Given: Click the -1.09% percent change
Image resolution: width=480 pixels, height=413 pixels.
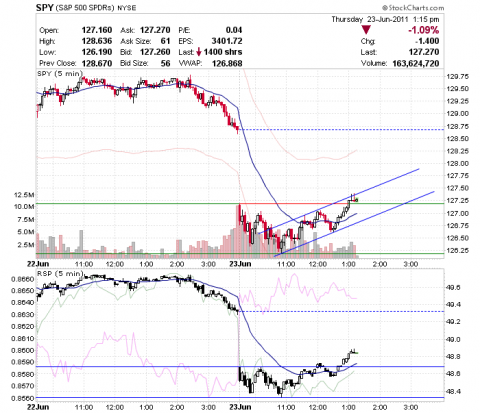Looking at the screenshot, I should [424, 30].
